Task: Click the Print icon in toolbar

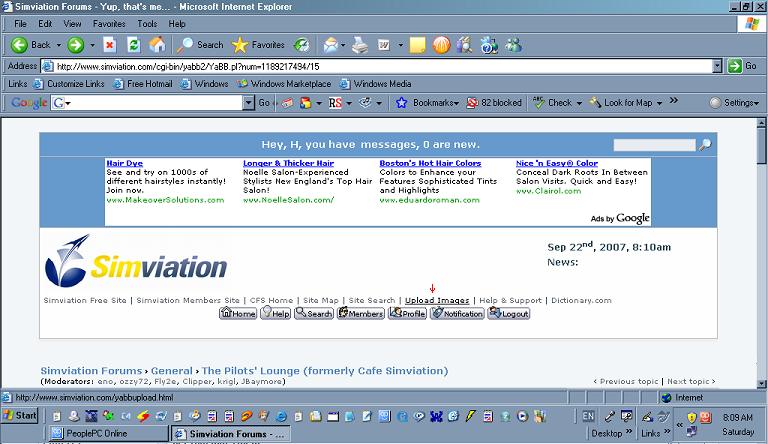Action: click(360, 45)
